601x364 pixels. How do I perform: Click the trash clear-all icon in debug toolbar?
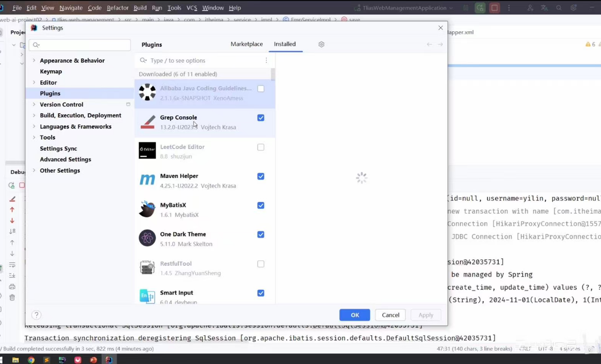click(x=12, y=298)
